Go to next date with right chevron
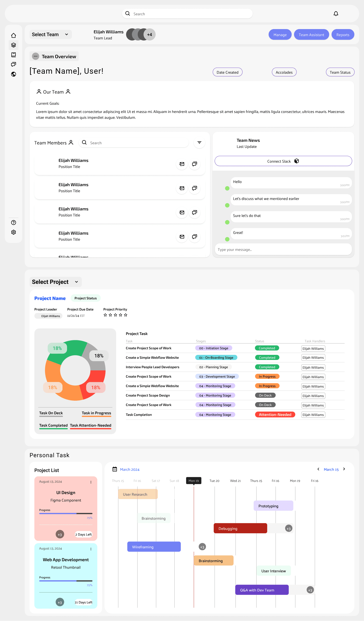The width and height of the screenshot is (364, 621). click(344, 469)
